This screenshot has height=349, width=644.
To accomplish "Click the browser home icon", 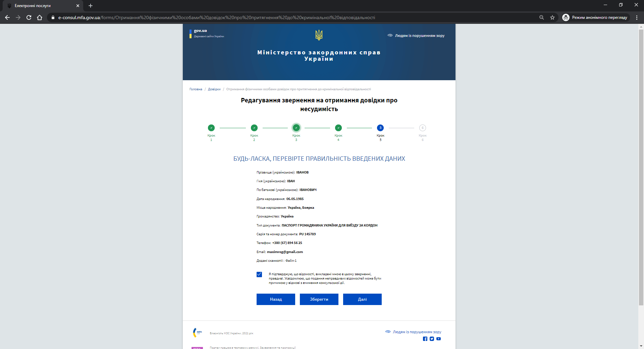I will pyautogui.click(x=40, y=17).
